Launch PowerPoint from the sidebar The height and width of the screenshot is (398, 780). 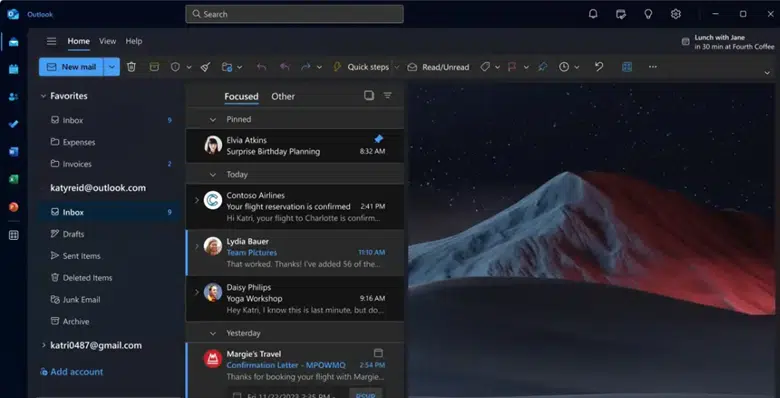pos(13,207)
